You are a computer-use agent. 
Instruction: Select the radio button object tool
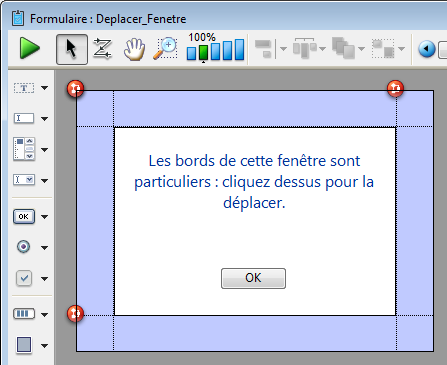pyautogui.click(x=23, y=247)
